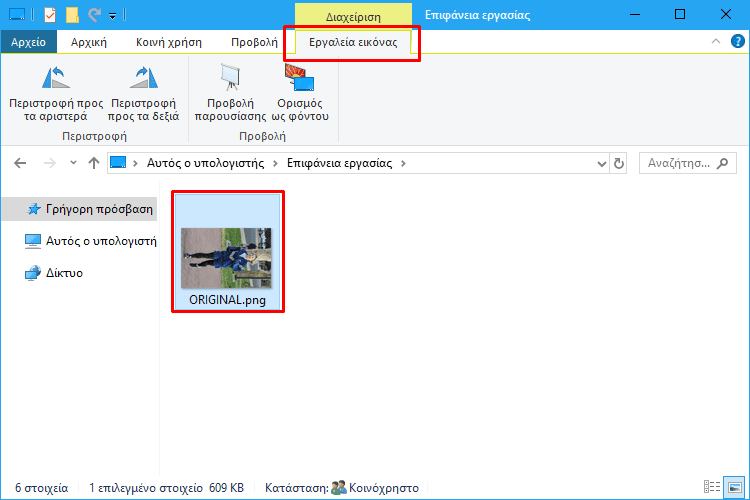Open the Κοινή χρήση ribbon tab
The image size is (750, 500).
click(x=169, y=42)
